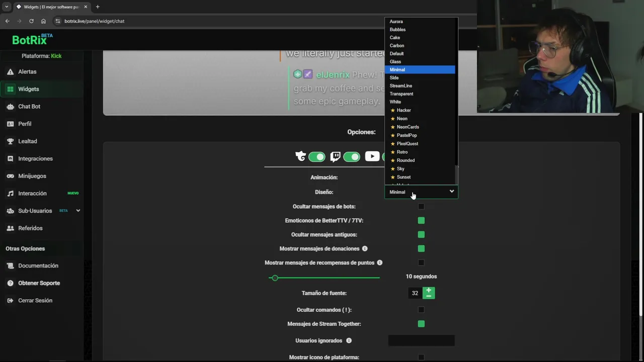Select highlighted Minimal design option
The width and height of the screenshot is (644, 362).
coord(420,70)
